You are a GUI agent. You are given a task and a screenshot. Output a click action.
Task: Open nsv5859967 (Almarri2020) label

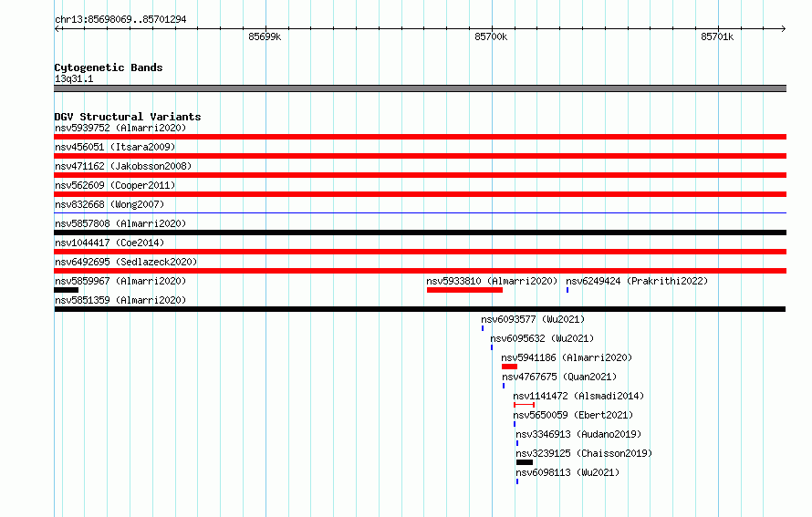point(120,281)
